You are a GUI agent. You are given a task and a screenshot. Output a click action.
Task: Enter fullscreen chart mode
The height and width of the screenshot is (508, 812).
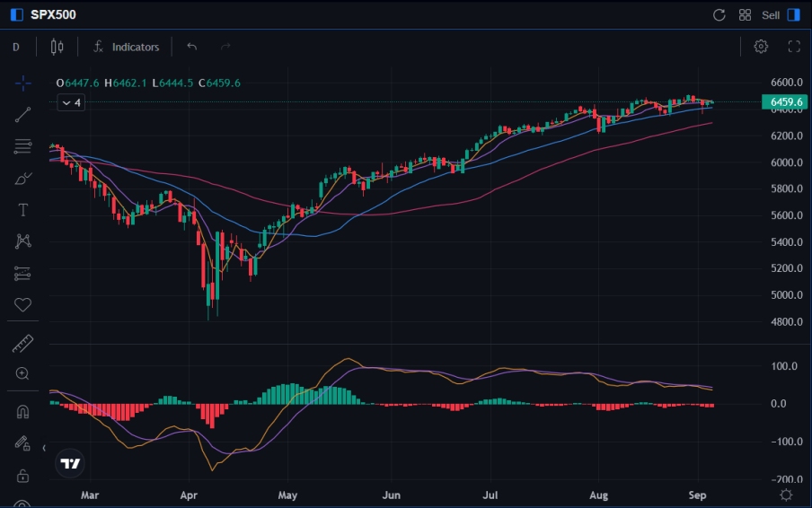[794, 47]
